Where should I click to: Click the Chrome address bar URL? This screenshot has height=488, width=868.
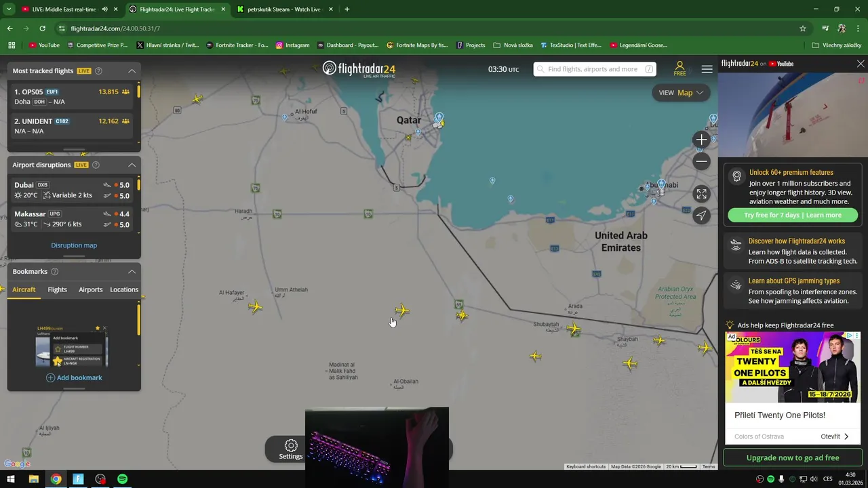(x=115, y=28)
